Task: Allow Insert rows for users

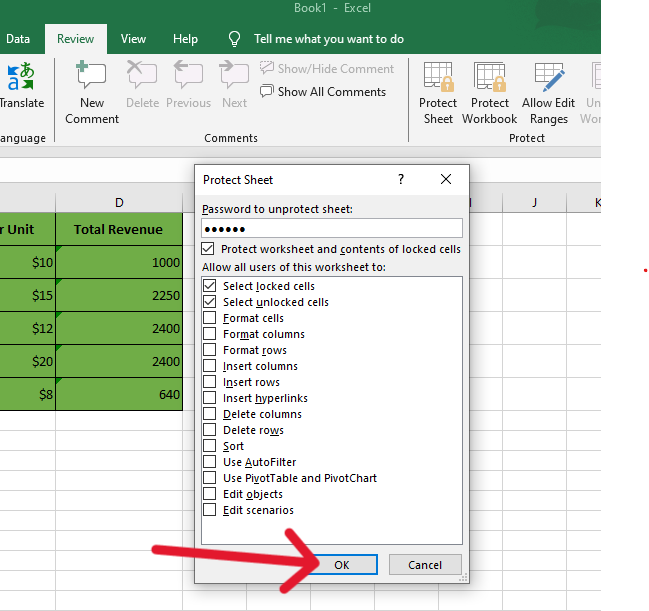Action: point(209,382)
